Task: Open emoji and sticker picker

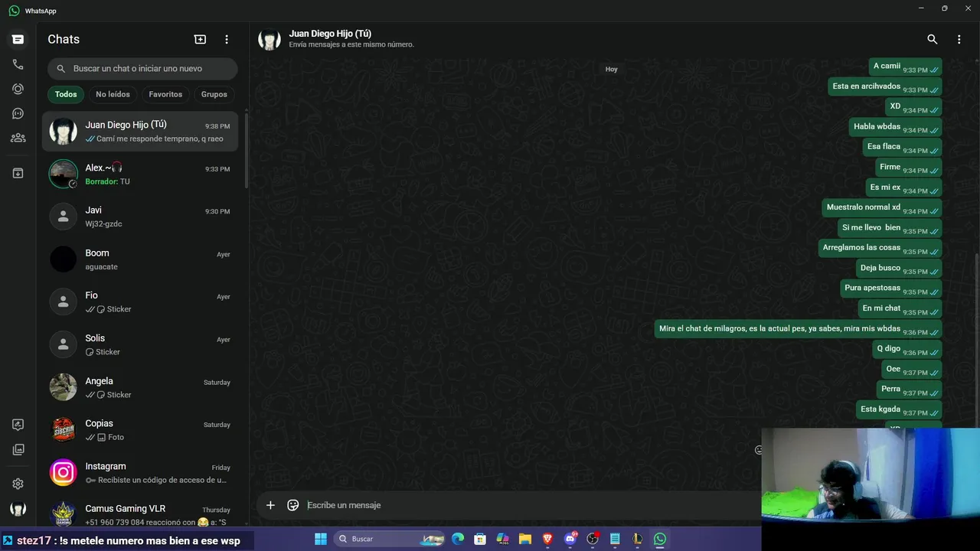Action: pos(292,505)
